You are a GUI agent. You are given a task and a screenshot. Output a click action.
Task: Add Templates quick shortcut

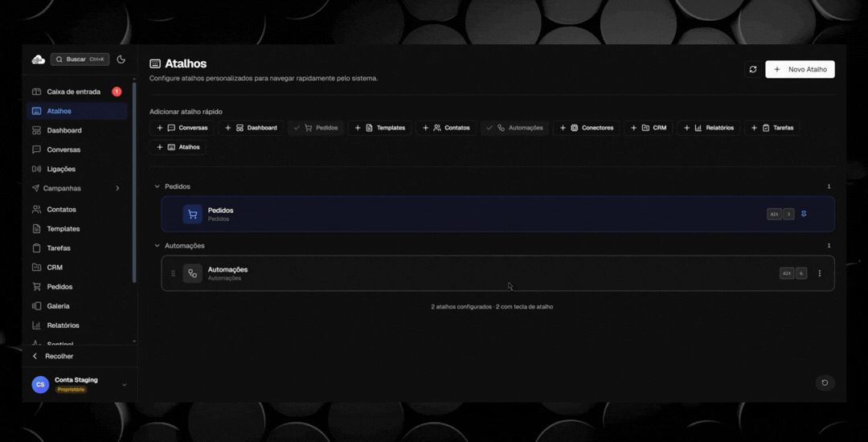click(x=379, y=128)
